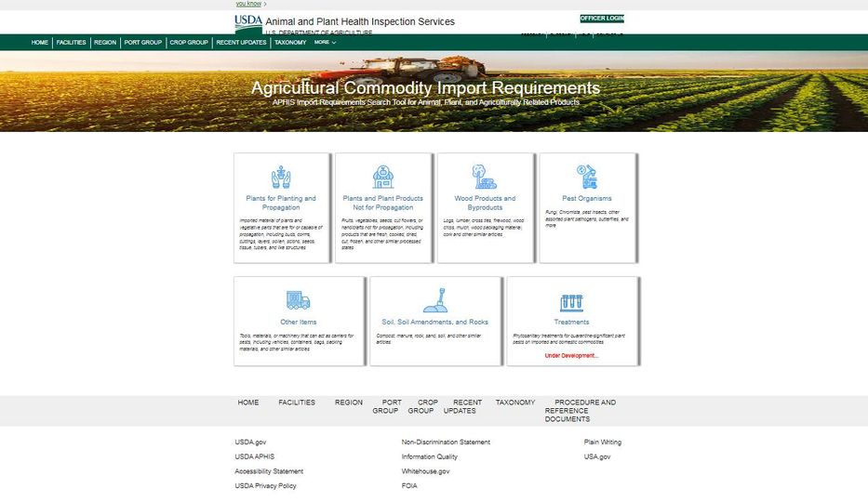Image resolution: width=868 pixels, height=502 pixels.
Task: Open FACILITIES in the green navigation bar
Action: point(72,43)
